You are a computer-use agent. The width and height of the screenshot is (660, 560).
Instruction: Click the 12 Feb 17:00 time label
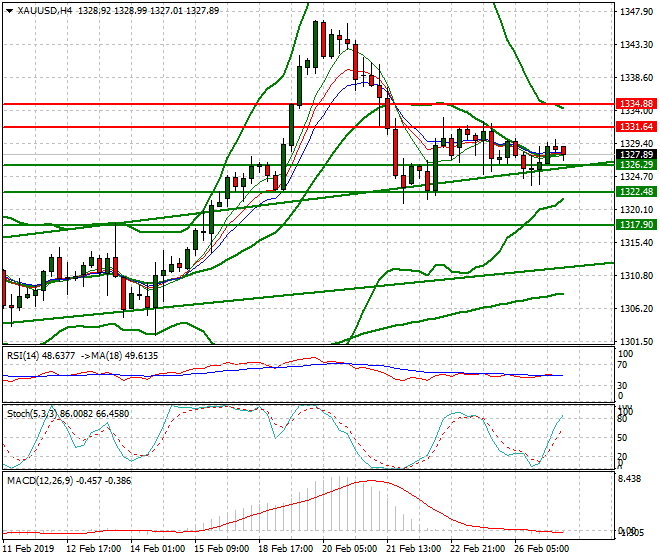click(93, 549)
